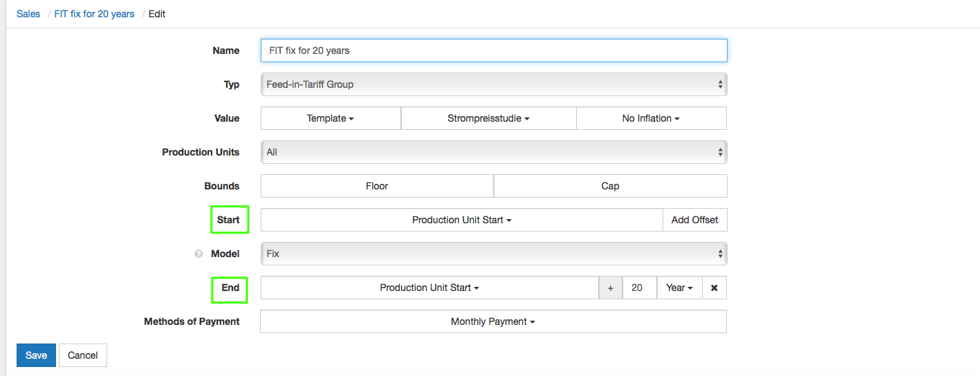Go to the Sales breadcrumb link
This screenshot has height=376, width=980.
[28, 14]
